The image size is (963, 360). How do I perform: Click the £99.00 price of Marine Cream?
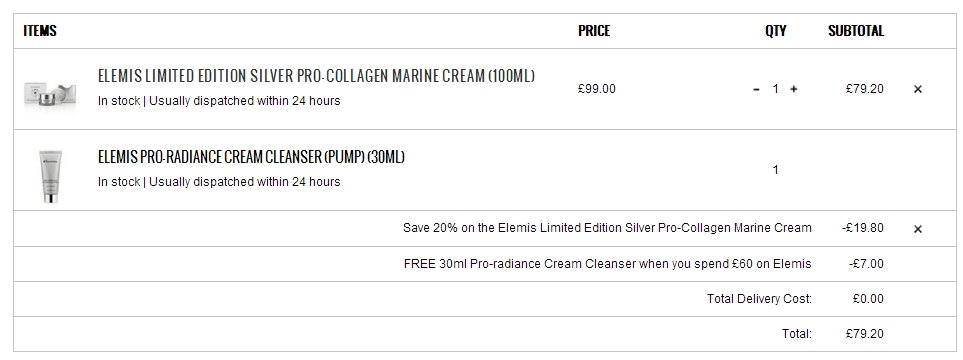coord(596,89)
